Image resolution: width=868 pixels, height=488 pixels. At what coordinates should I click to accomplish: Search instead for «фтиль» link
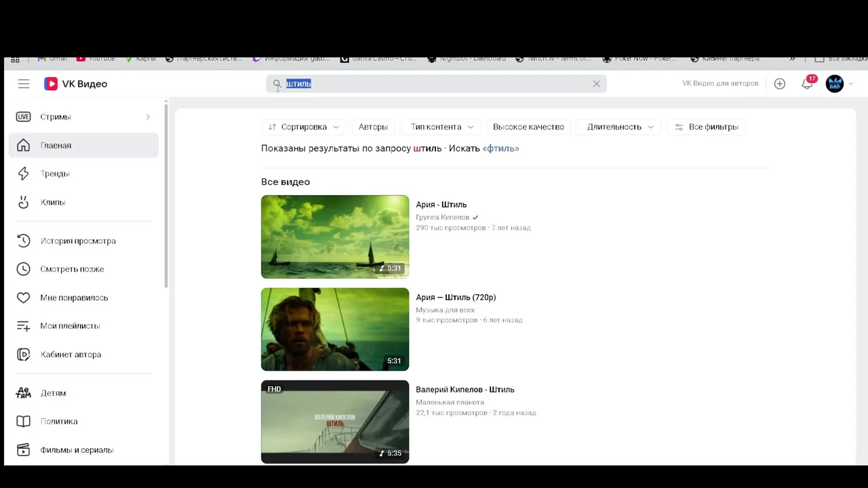click(500, 148)
